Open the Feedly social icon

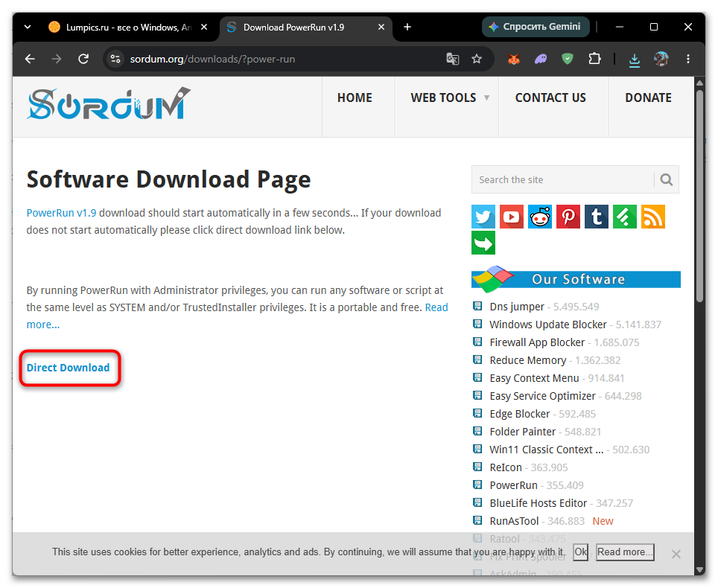pyautogui.click(x=625, y=217)
